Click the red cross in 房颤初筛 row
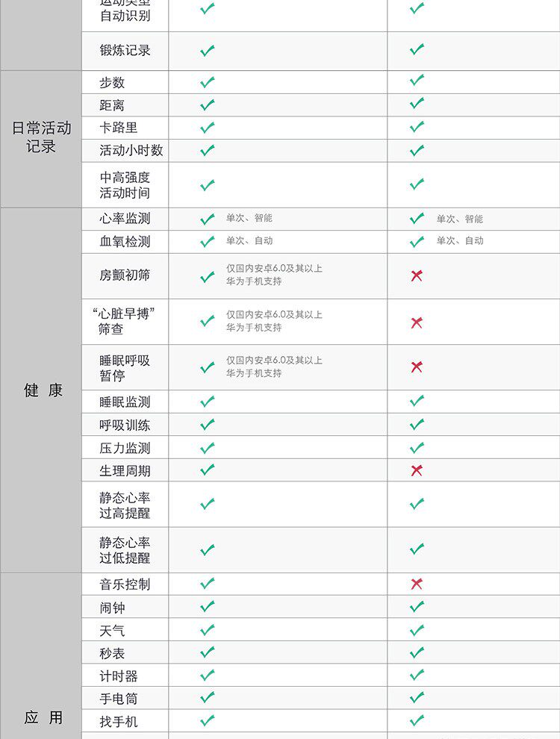 tap(417, 275)
